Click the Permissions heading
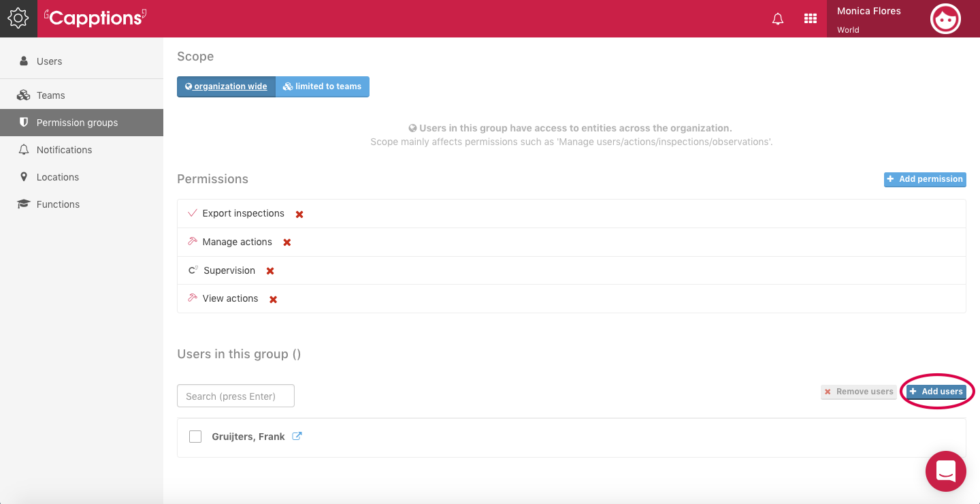This screenshot has height=504, width=980. (212, 179)
